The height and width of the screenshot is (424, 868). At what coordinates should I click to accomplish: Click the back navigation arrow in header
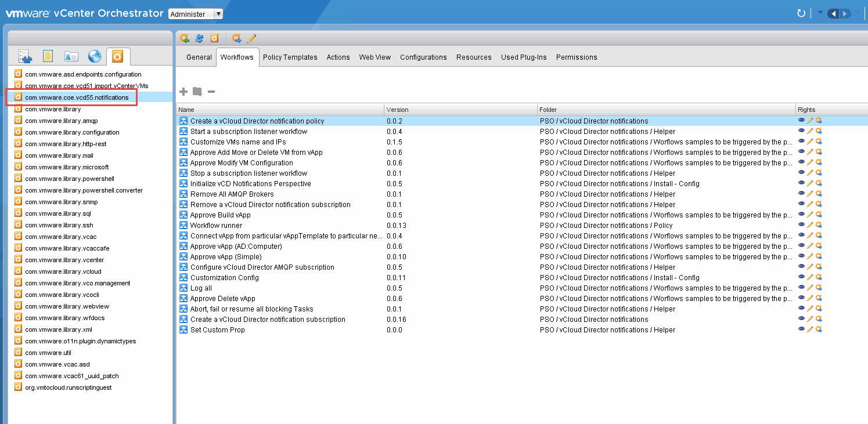coord(833,13)
